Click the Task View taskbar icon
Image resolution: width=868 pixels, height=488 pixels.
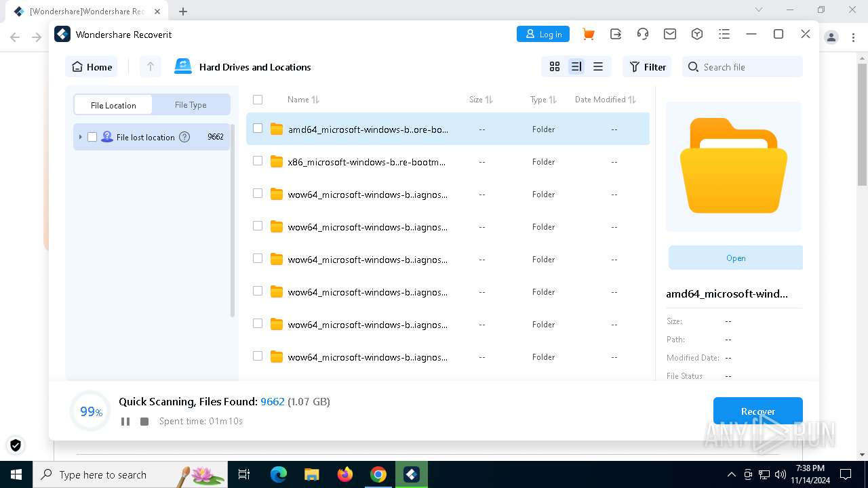tap(245, 474)
